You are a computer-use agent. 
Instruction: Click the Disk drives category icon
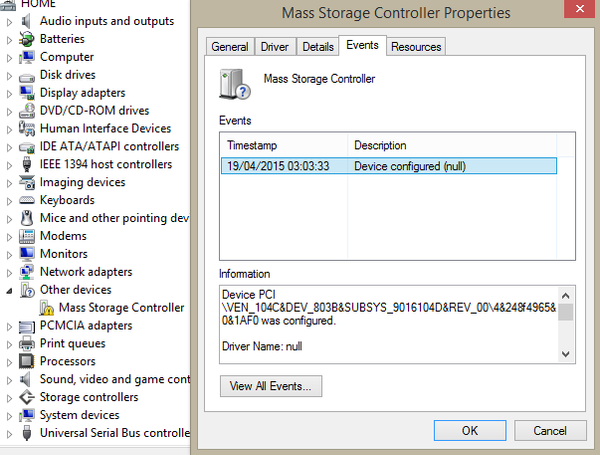click(28, 75)
